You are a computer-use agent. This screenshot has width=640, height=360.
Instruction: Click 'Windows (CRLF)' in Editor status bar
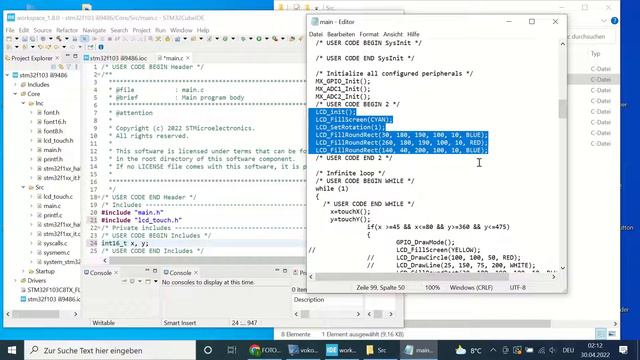tap(471, 288)
